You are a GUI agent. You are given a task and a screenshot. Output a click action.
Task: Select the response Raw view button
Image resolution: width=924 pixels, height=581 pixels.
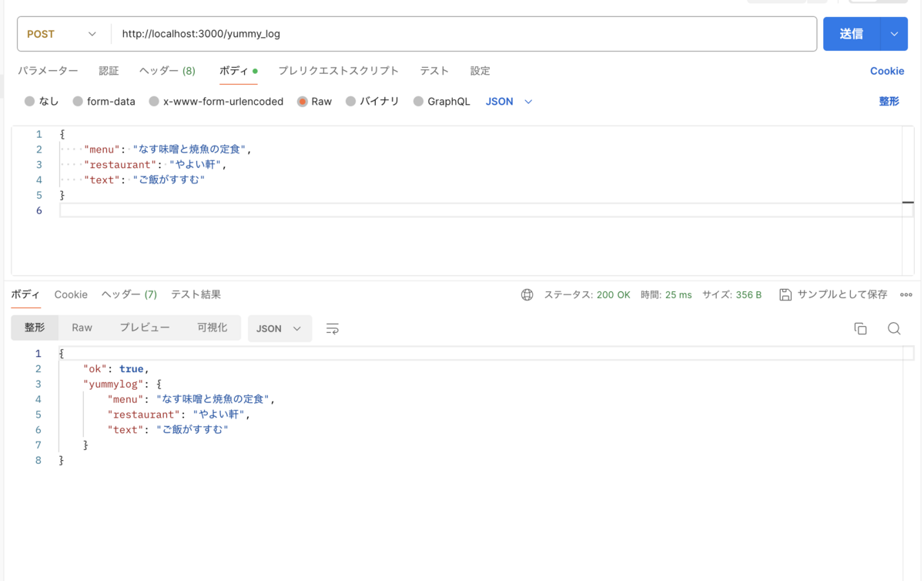(x=82, y=328)
